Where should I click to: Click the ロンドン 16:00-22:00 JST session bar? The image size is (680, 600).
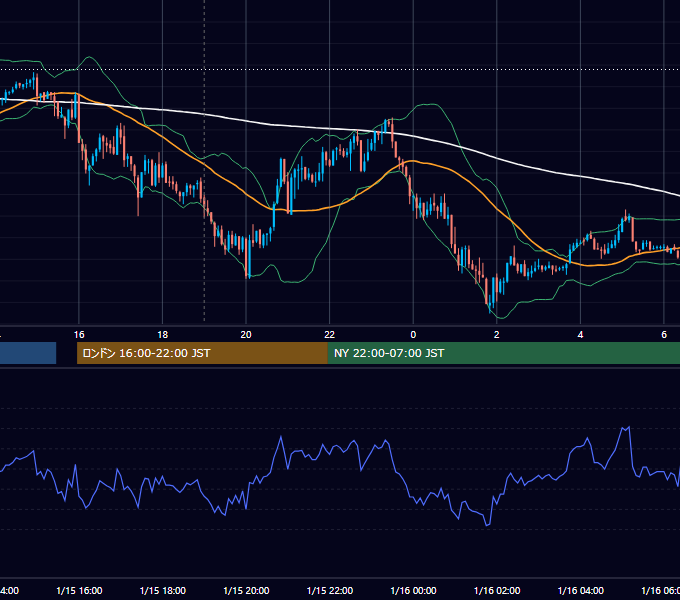(x=202, y=353)
